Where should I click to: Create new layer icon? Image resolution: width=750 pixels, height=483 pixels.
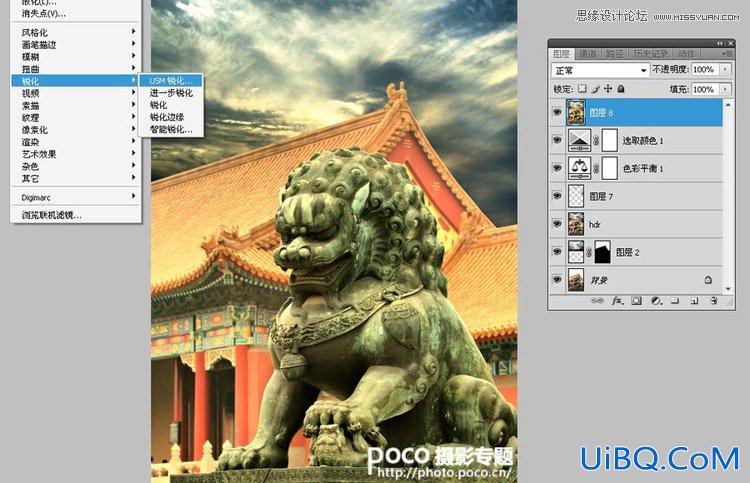694,301
